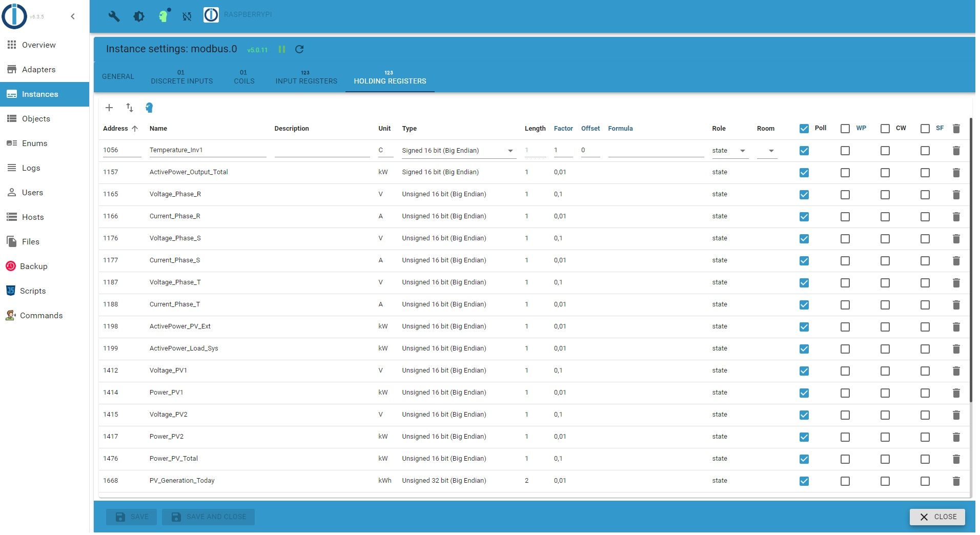Delete all rows with the header trash icon

(x=956, y=129)
